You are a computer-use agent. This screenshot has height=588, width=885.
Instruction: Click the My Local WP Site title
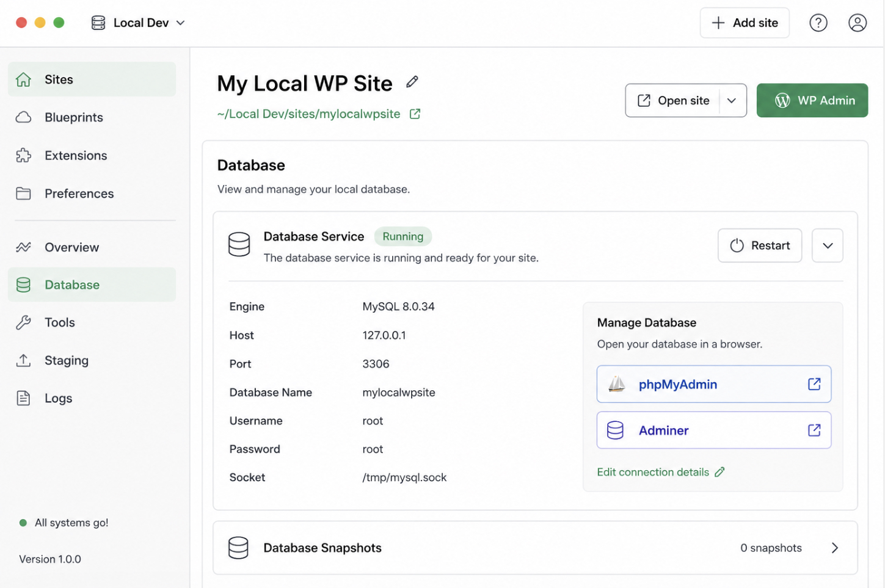point(305,84)
